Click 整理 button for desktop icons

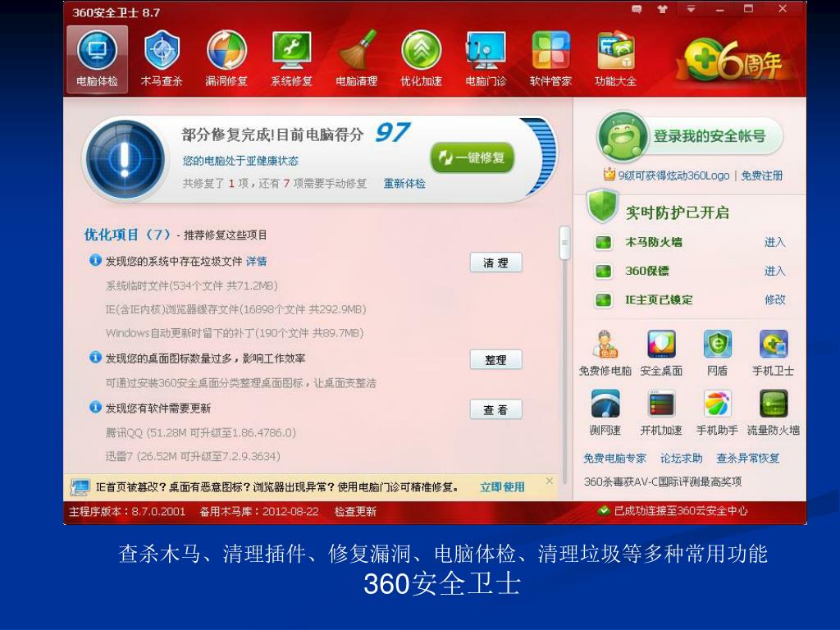(x=495, y=360)
